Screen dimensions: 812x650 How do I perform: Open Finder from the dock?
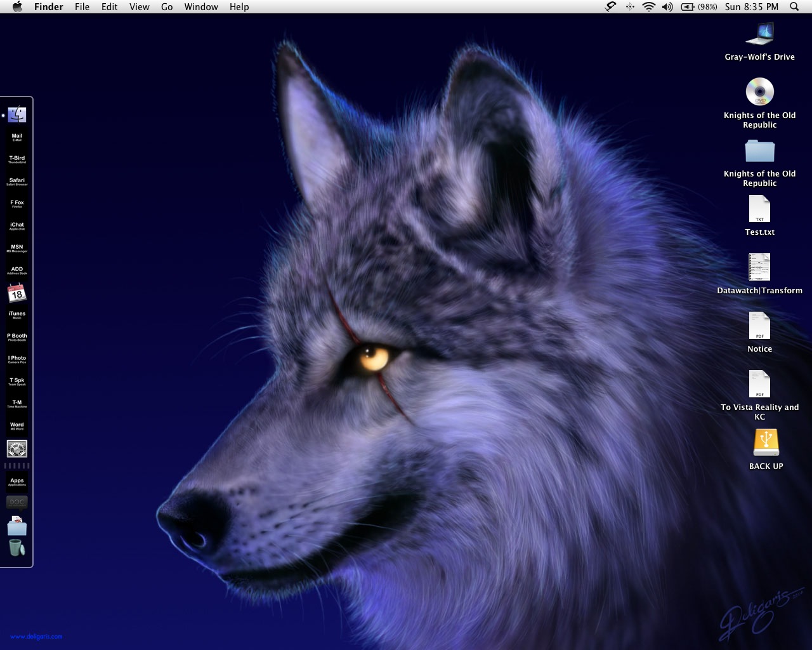point(17,115)
